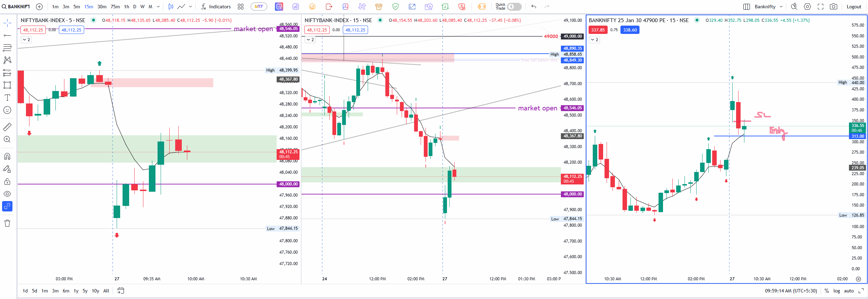Image resolution: width=868 pixels, height=299 pixels.
Task: Open the go-to-date calendar icon
Action: 120,291
